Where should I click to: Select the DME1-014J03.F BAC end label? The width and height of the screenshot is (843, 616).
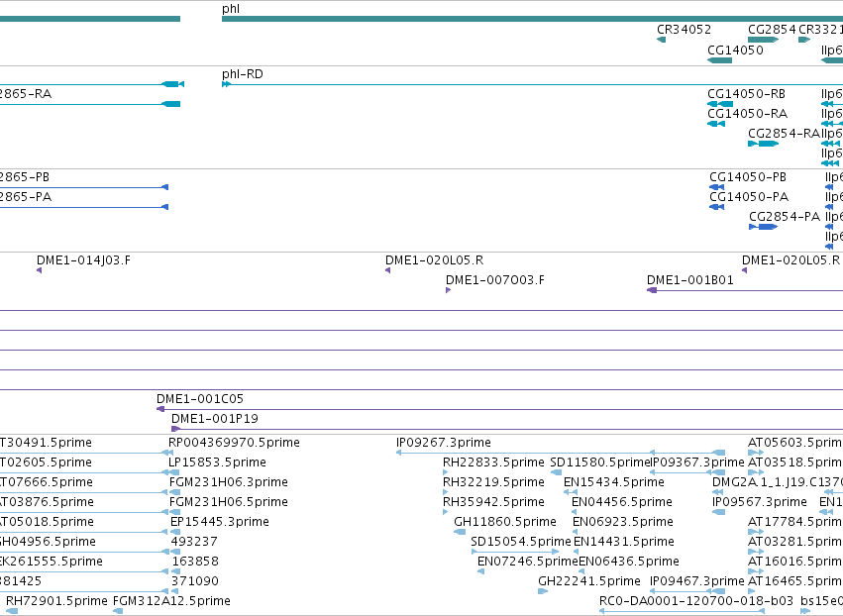click(x=83, y=260)
